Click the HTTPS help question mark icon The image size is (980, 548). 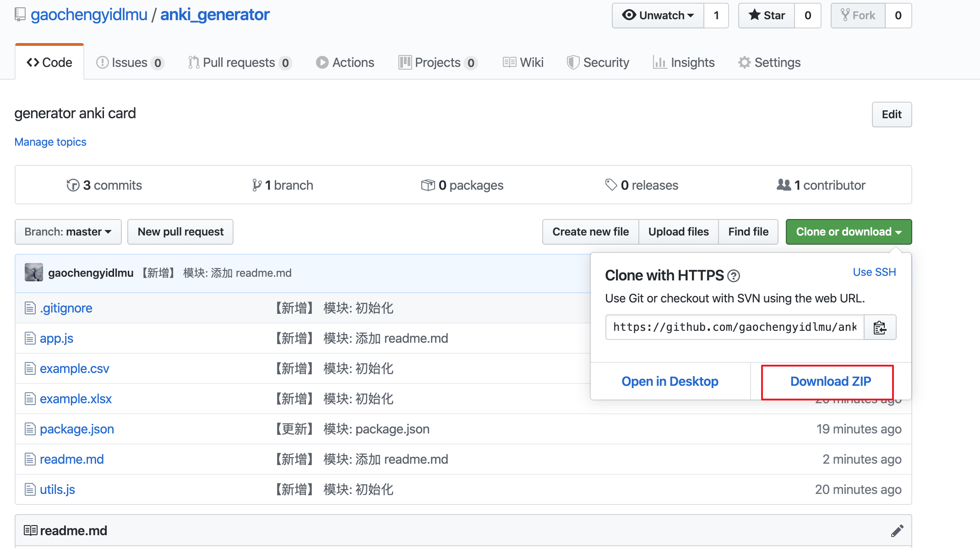[734, 276]
